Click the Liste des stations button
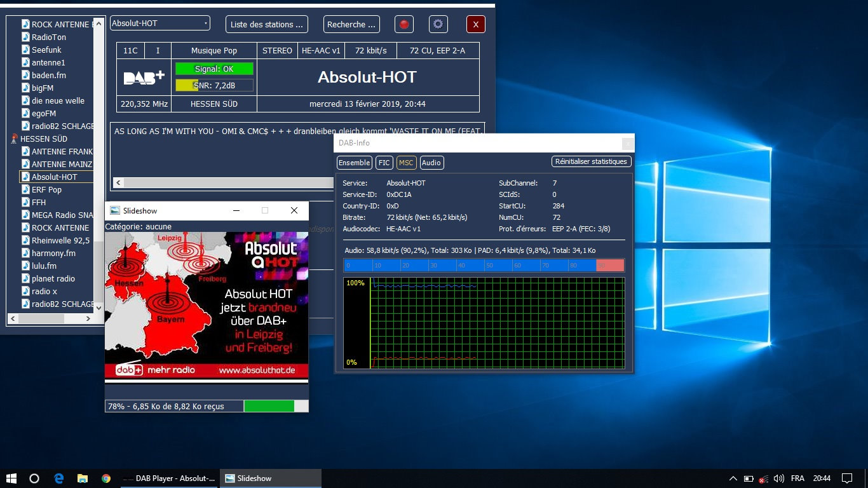The height and width of the screenshot is (488, 868). [x=266, y=25]
